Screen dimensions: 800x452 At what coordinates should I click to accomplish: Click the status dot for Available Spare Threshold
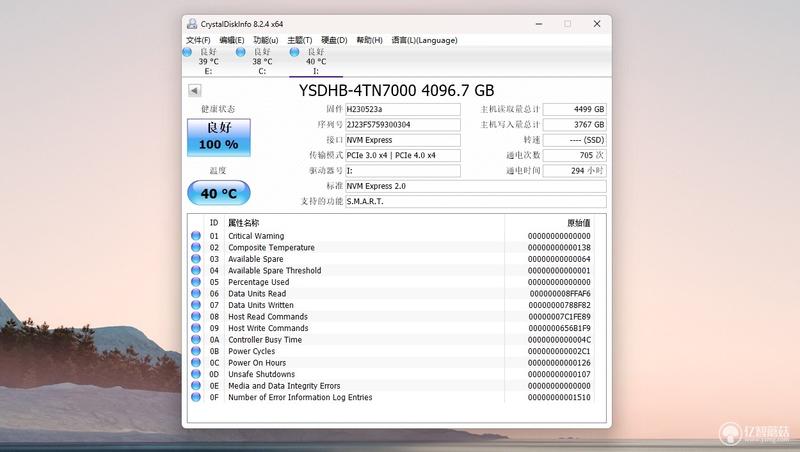pyautogui.click(x=196, y=270)
